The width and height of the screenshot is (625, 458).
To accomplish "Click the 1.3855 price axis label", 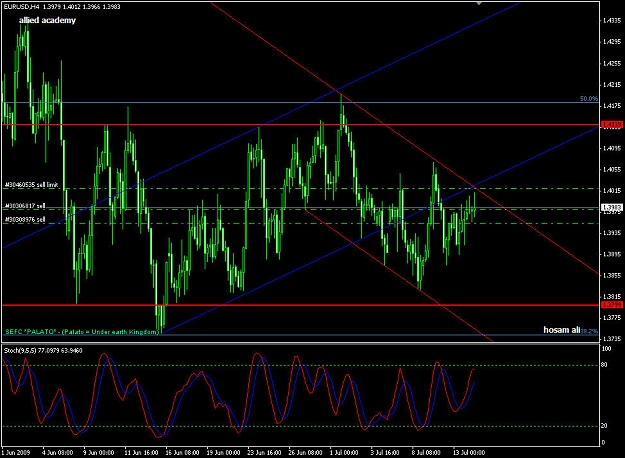I will pos(612,275).
